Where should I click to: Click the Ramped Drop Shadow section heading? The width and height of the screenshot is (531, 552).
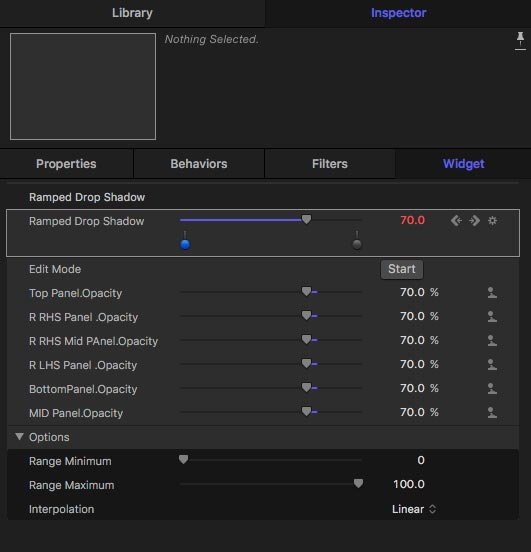(x=87, y=197)
